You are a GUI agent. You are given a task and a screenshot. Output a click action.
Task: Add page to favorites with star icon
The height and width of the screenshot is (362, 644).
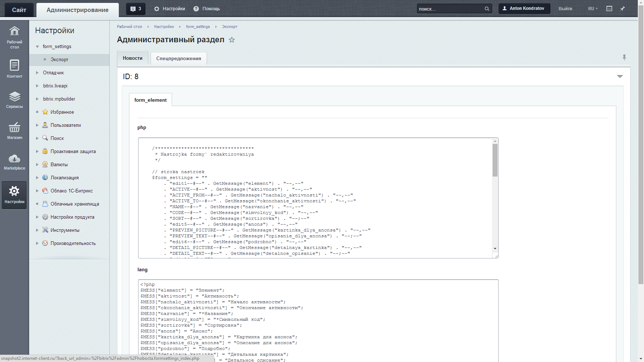click(232, 40)
